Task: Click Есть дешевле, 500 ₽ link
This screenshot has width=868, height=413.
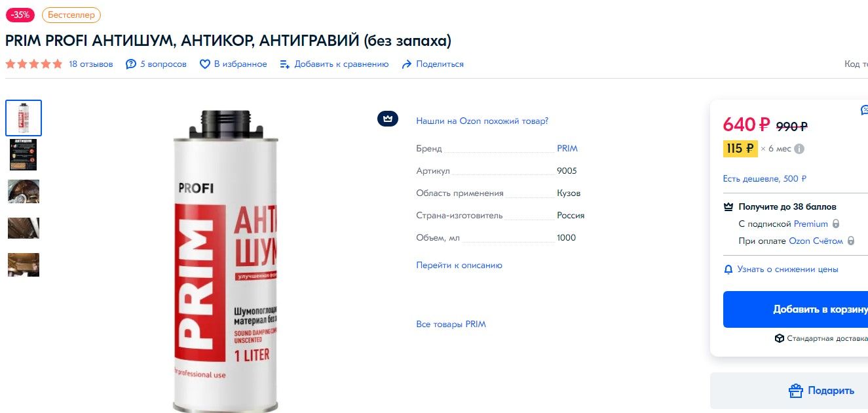Action: tap(764, 179)
